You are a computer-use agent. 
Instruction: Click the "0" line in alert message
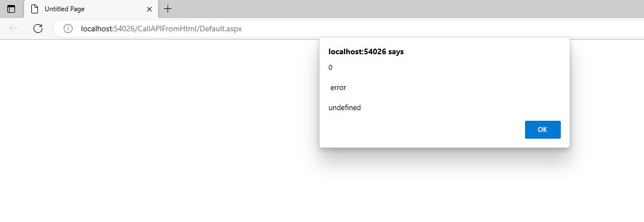pos(331,68)
